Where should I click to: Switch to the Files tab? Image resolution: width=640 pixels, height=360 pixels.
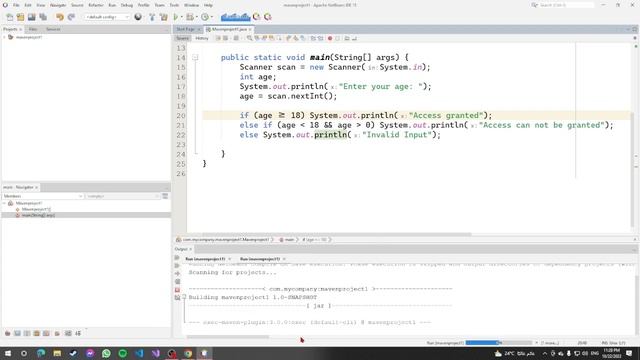coord(33,29)
